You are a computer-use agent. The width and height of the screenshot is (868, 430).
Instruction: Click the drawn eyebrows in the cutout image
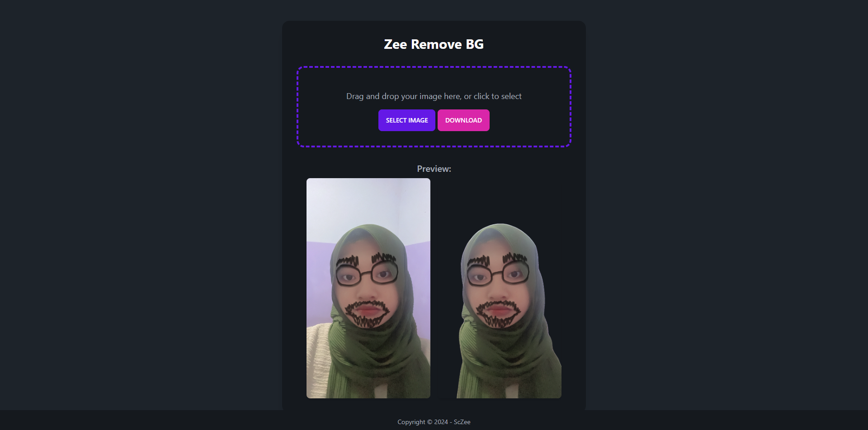[497, 260]
